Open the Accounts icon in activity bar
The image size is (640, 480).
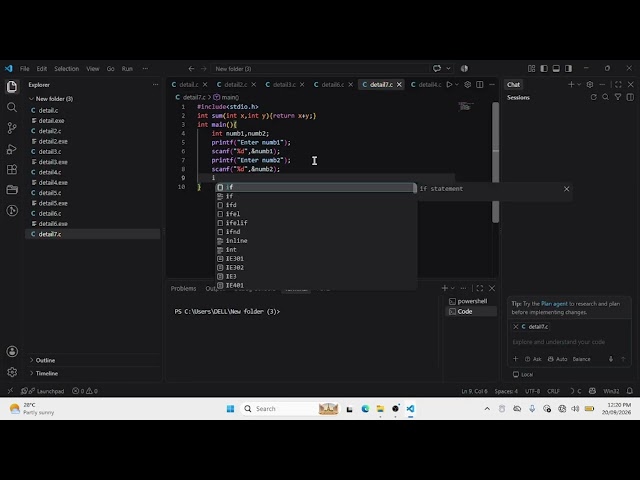(x=12, y=351)
